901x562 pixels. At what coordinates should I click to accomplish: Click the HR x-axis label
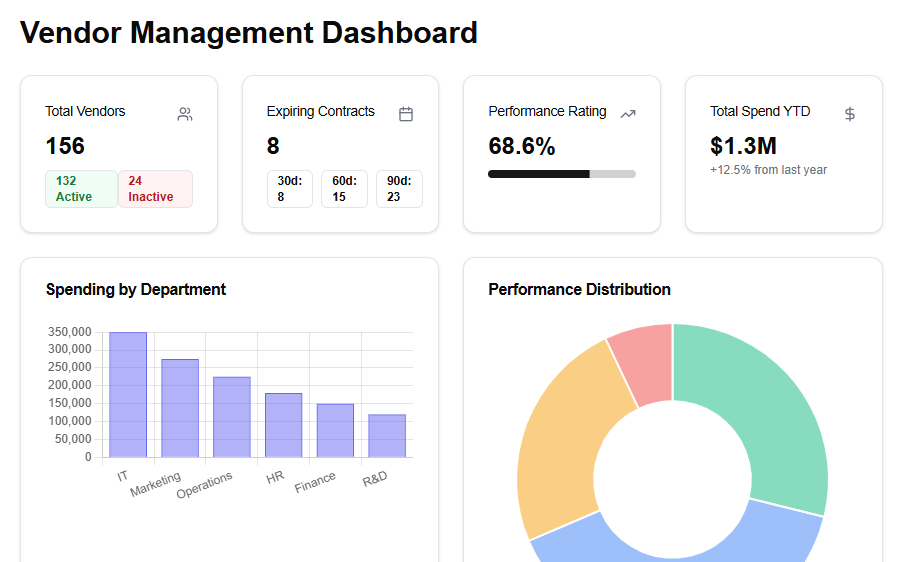pyautogui.click(x=275, y=477)
